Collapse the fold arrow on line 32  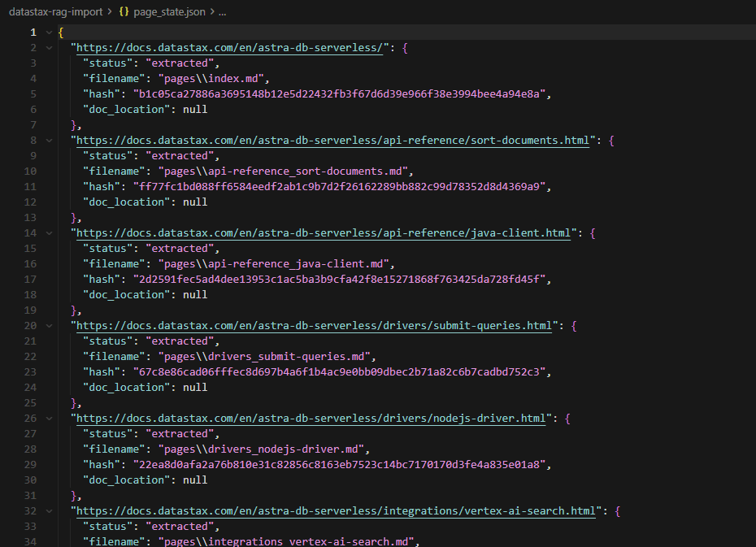tap(49, 511)
